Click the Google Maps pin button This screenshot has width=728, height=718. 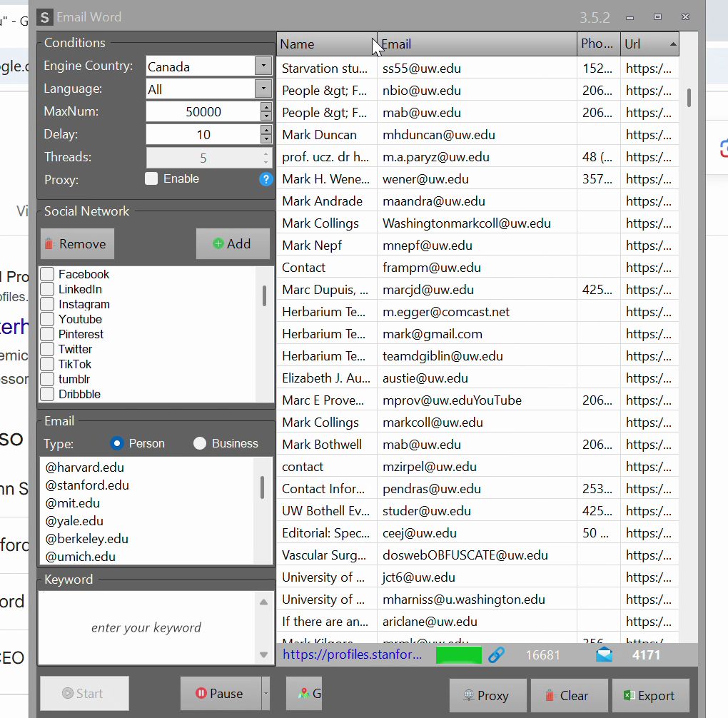click(304, 694)
